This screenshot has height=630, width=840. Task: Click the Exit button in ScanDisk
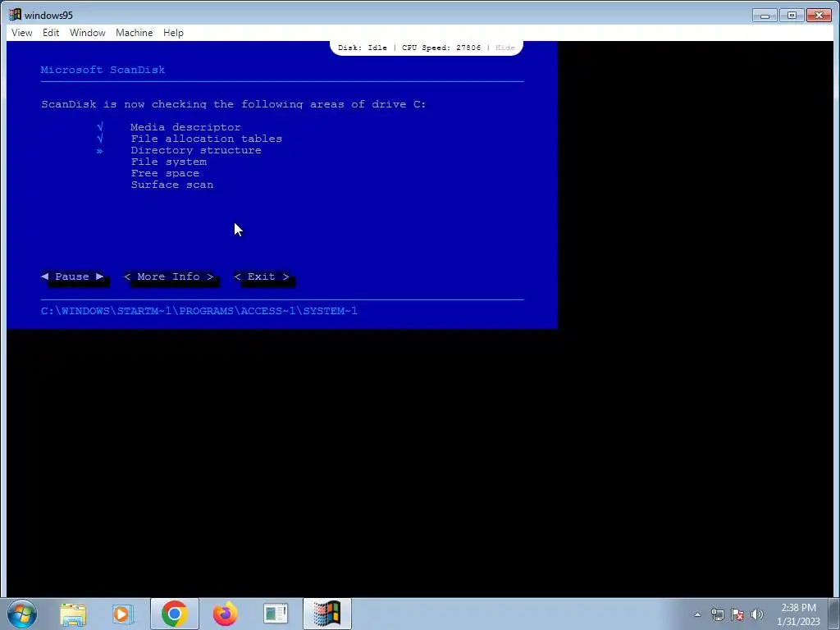coord(262,276)
